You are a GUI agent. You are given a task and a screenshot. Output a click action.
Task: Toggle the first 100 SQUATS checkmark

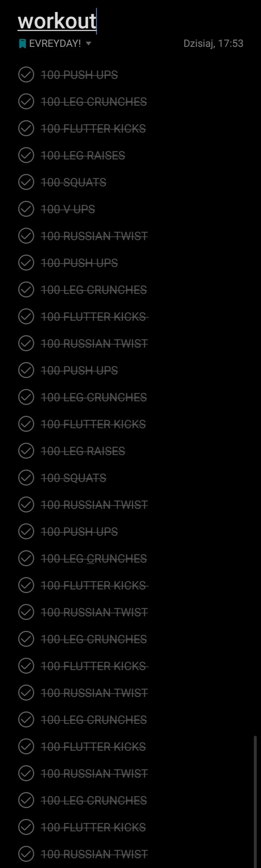tap(26, 182)
